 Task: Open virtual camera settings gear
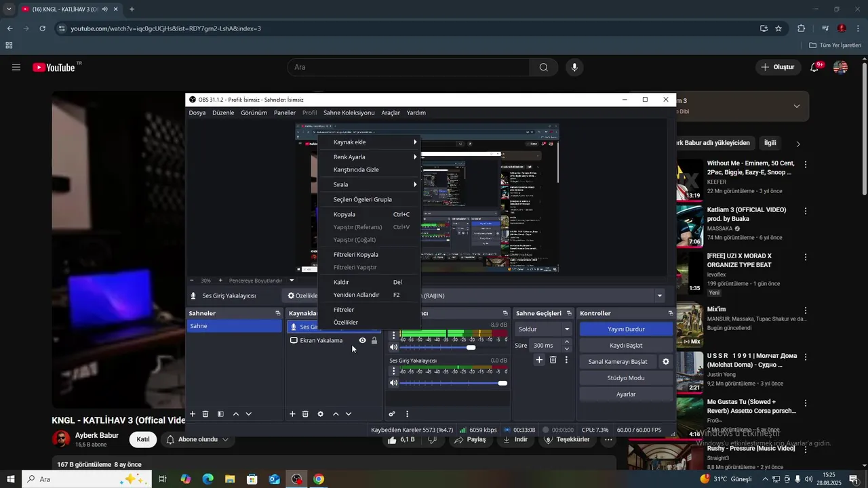[666, 361]
